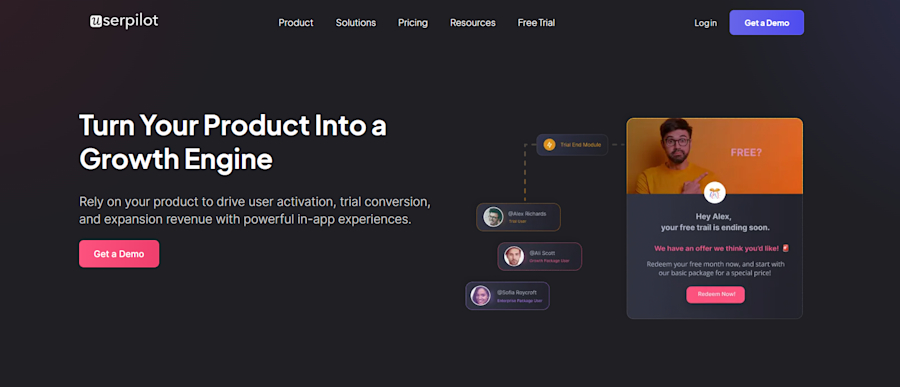Select the Trial End Module chip
900x387 pixels.
pos(572,145)
